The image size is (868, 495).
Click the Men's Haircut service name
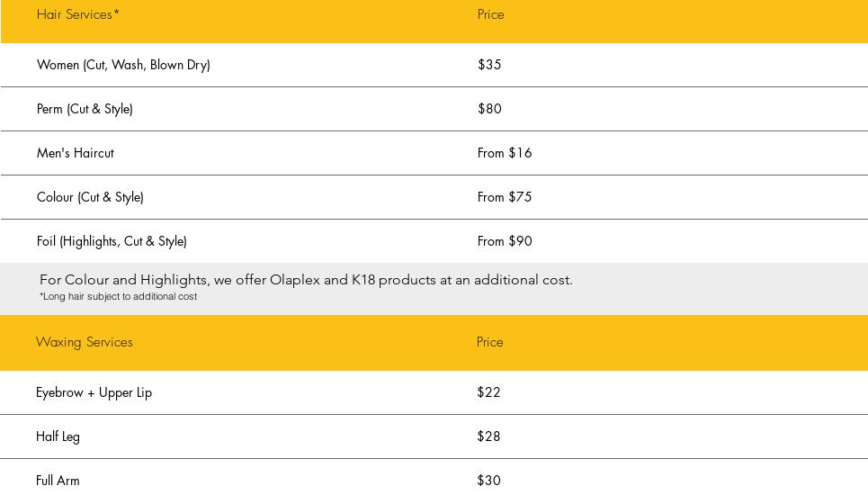[76, 153]
